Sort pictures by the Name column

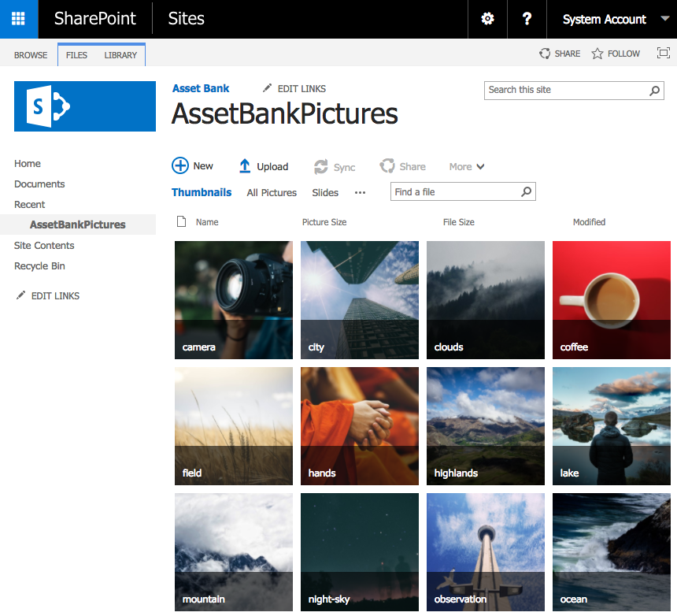point(207,221)
